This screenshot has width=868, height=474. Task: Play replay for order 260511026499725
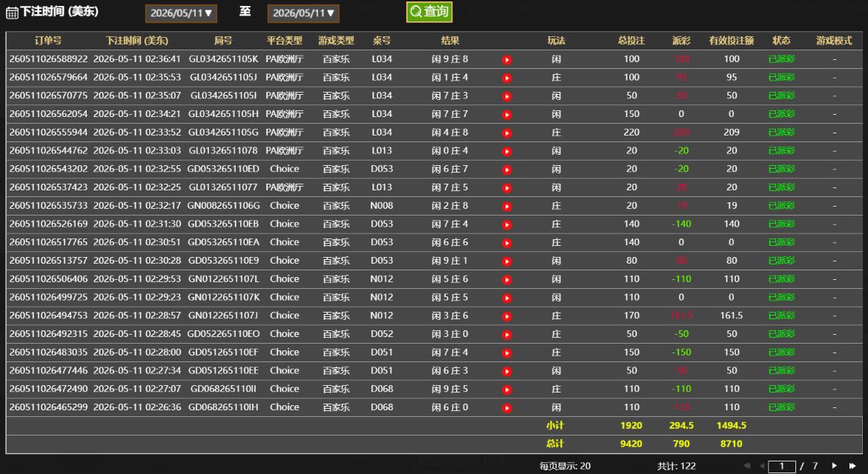[x=506, y=298]
